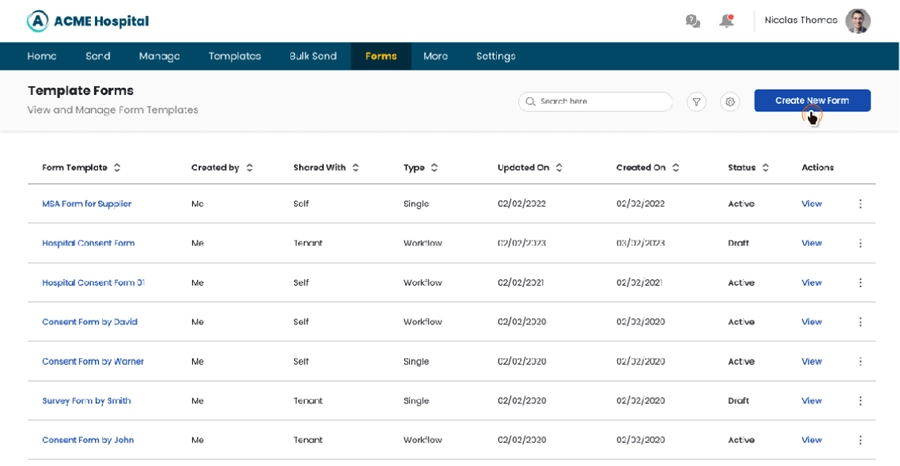Screen dimensions: 900x466
Task: Sort by Updated On column arrows
Action: 559,168
